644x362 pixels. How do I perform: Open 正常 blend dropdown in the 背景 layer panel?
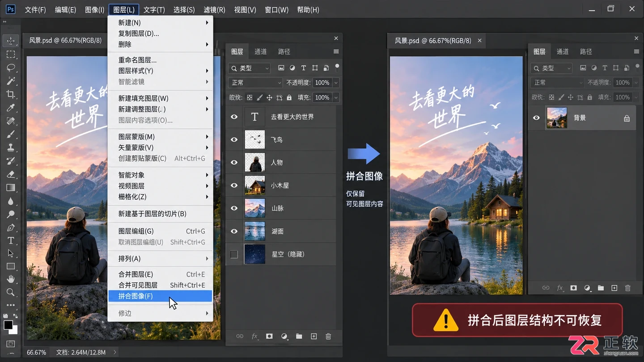(558, 83)
